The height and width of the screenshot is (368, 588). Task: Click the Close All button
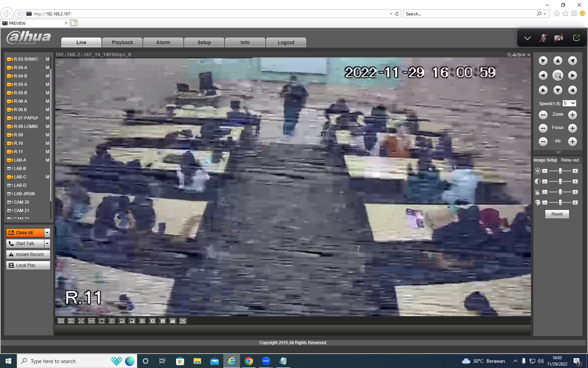pyautogui.click(x=25, y=233)
